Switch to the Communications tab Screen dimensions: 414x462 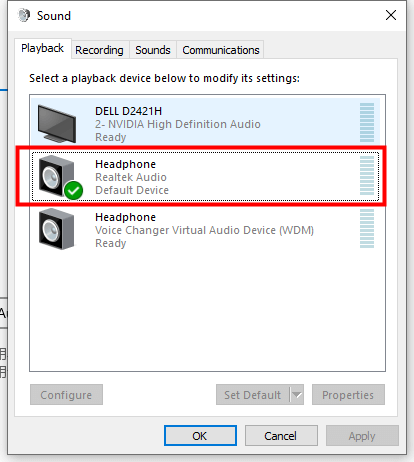click(221, 50)
